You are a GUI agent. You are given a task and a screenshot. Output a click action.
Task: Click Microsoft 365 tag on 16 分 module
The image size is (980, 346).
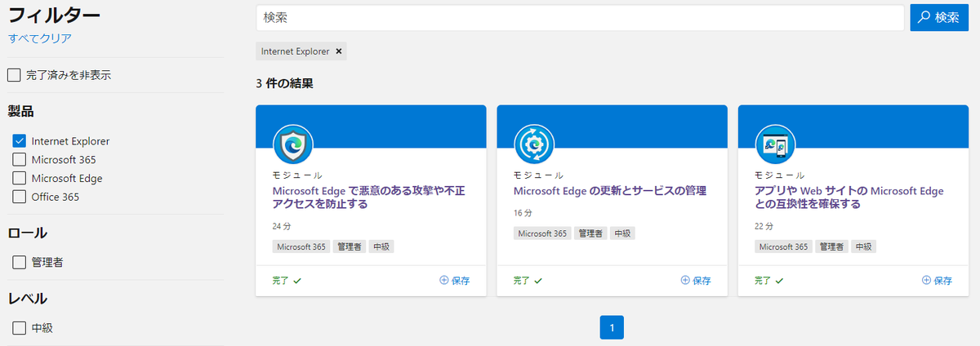click(x=542, y=233)
